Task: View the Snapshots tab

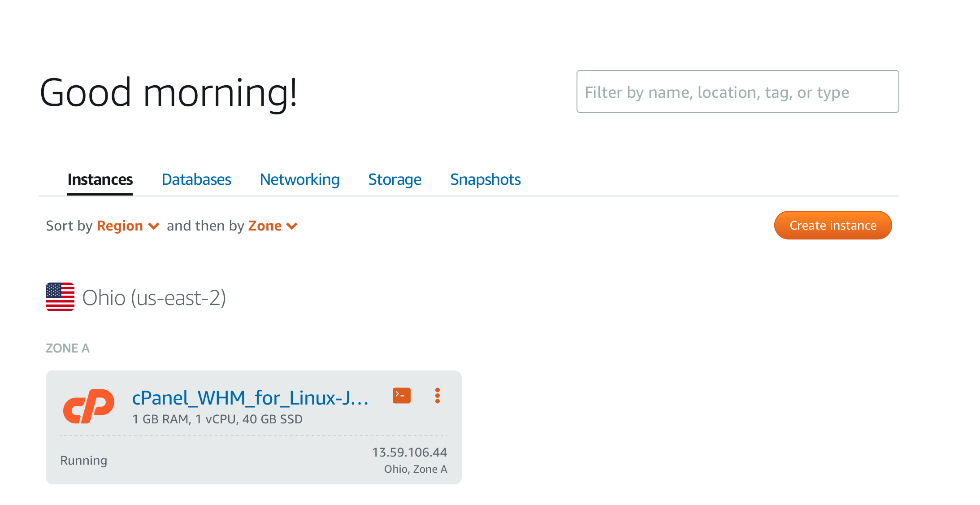Action: 485,179
